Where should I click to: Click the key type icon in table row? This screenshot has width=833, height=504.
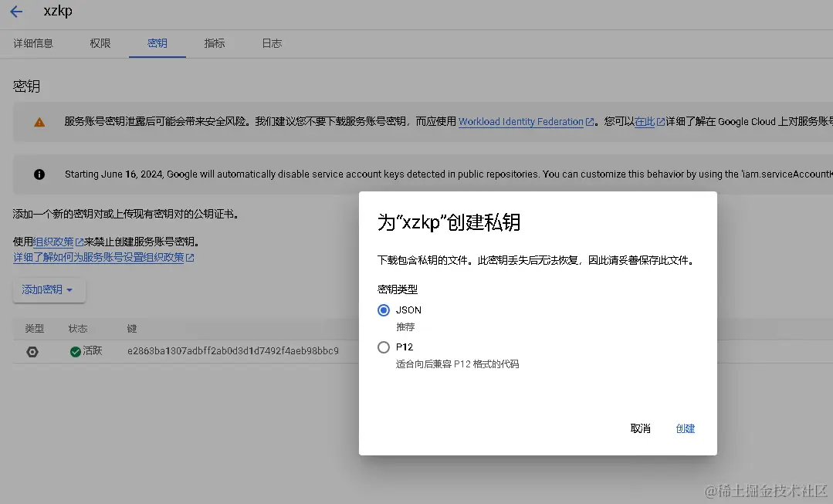(32, 352)
